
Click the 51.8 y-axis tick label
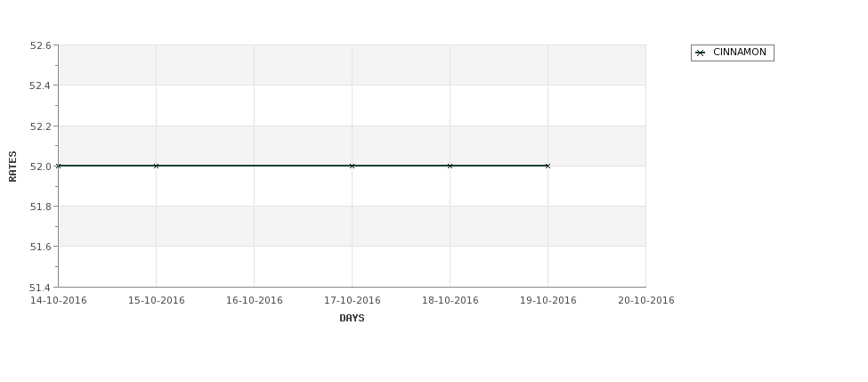[40, 207]
